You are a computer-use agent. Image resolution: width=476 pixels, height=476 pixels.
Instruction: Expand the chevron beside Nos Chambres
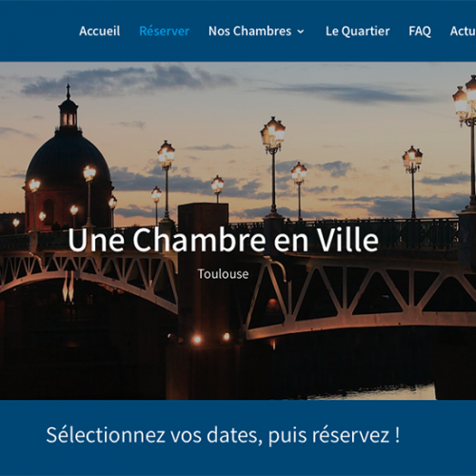301,31
